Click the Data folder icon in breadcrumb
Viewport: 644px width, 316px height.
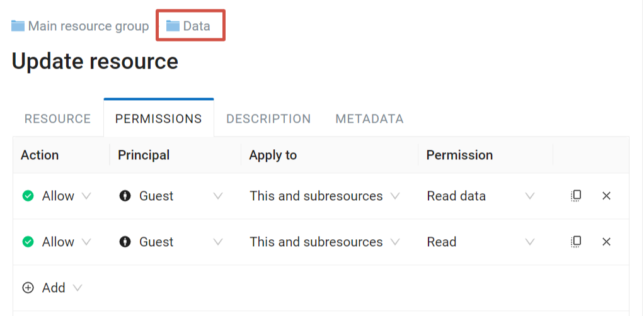173,26
